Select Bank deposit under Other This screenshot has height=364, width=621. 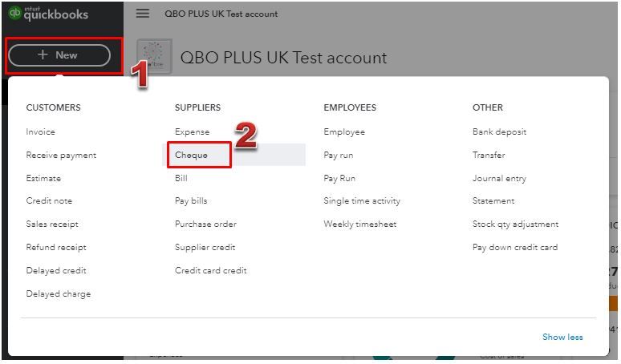(499, 131)
